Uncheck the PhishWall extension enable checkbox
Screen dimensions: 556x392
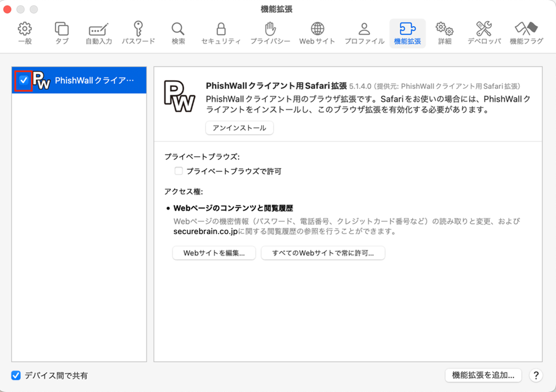coord(24,81)
